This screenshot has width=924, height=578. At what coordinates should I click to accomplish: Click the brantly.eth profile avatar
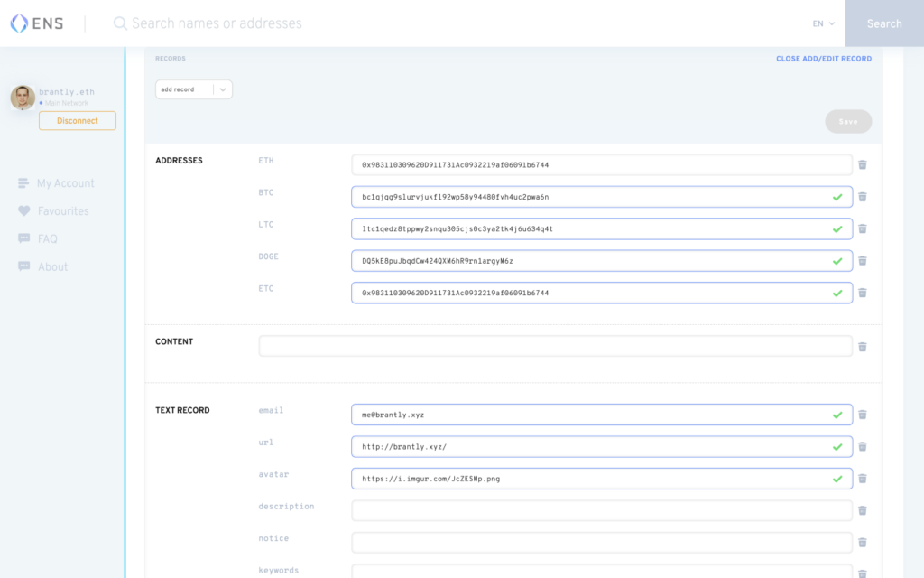pos(23,98)
